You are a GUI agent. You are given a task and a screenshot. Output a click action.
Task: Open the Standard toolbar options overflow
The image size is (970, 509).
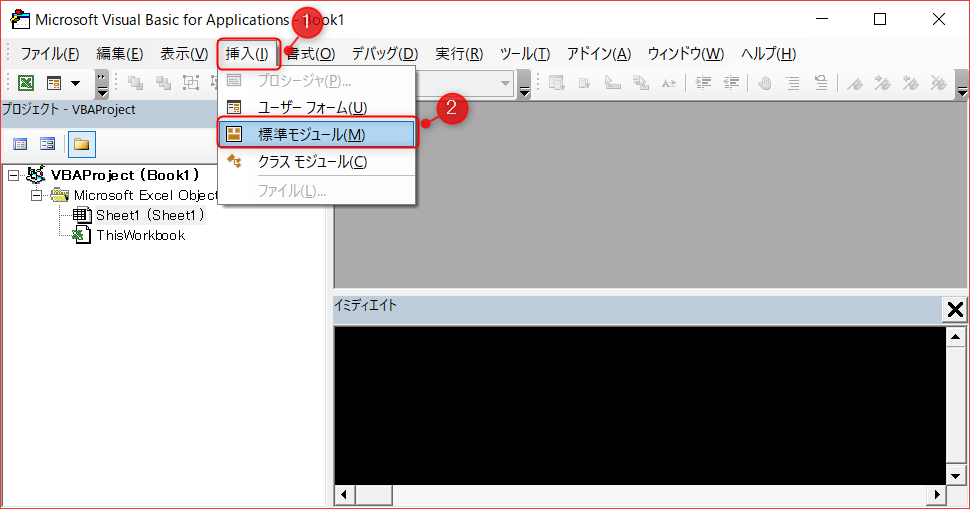(102, 84)
